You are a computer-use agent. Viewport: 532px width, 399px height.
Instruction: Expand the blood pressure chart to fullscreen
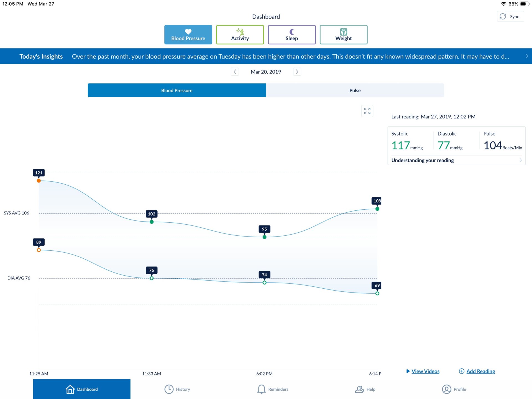tap(367, 111)
